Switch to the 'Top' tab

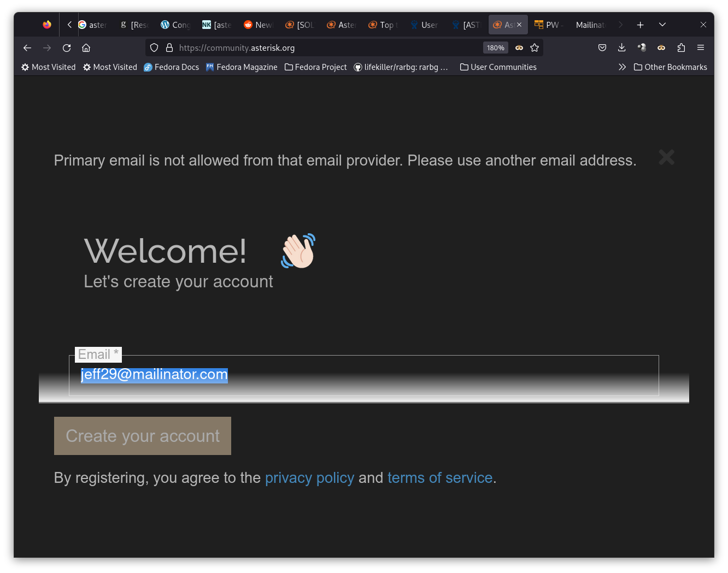(x=383, y=25)
